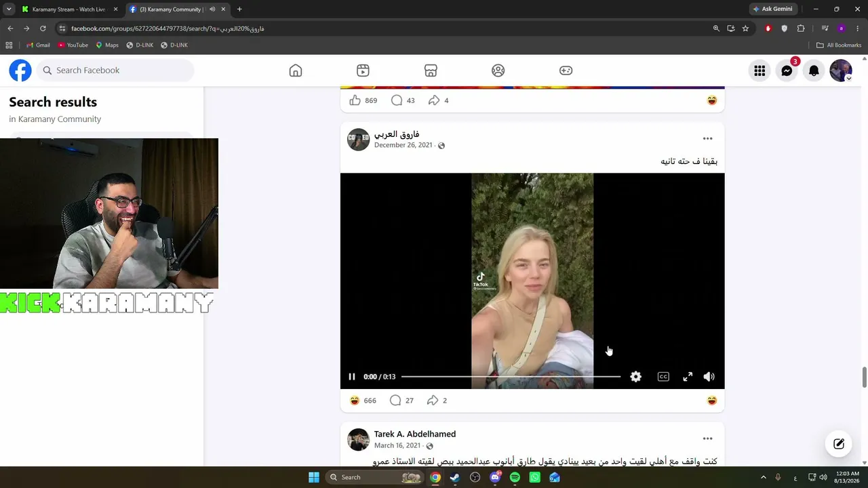This screenshot has height=488, width=868.
Task: Open Messenger chats
Action: (787, 70)
